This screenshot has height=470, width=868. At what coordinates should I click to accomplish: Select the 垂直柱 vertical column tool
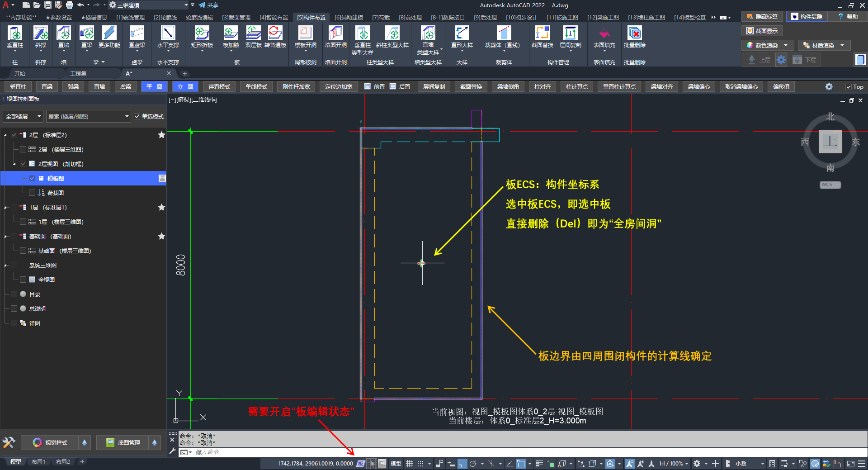15,36
